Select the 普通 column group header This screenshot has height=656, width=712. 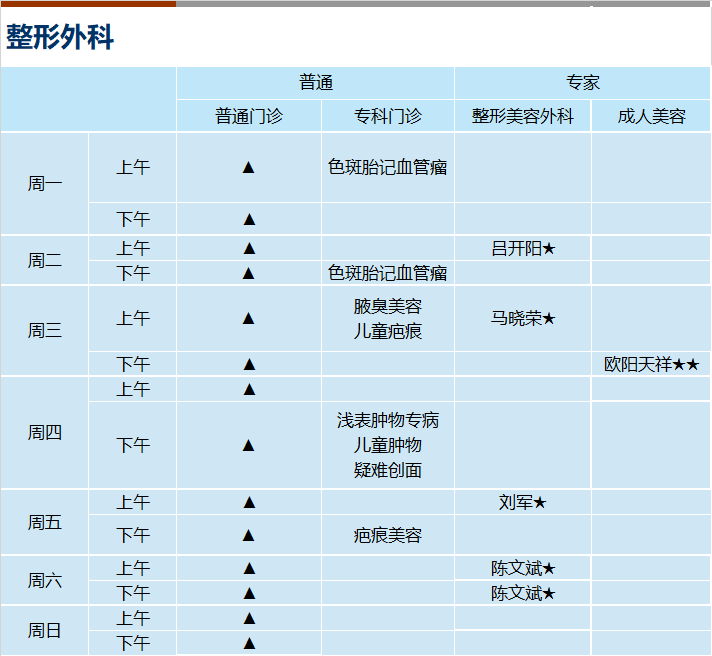pyautogui.click(x=316, y=83)
